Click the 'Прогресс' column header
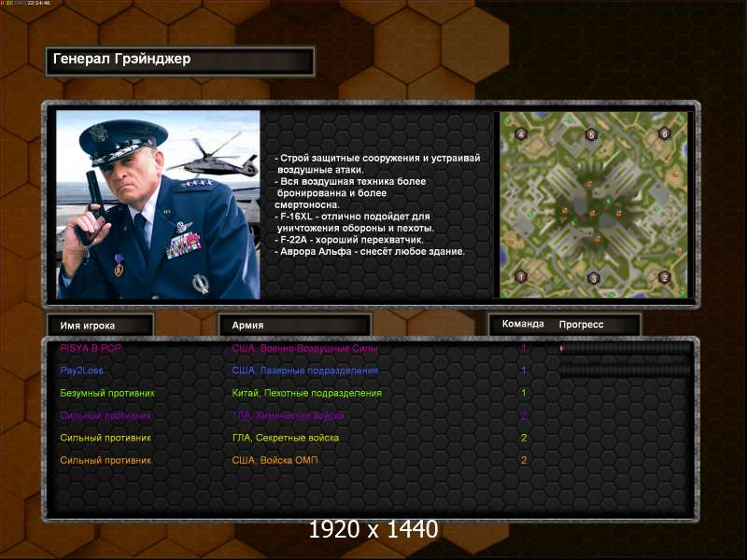 coord(581,325)
